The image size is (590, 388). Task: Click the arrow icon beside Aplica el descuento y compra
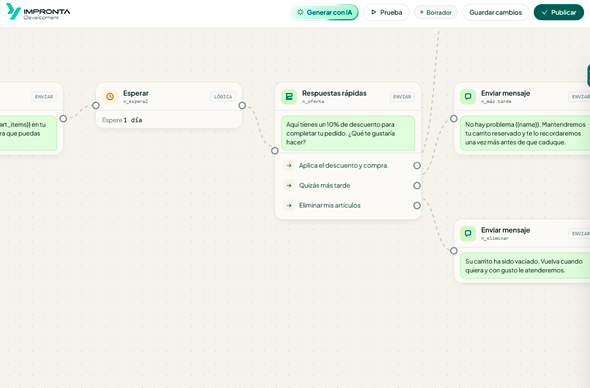coord(289,166)
